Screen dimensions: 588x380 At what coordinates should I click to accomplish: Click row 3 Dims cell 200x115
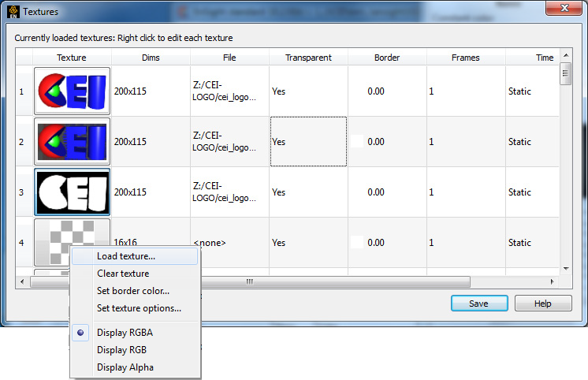click(151, 192)
